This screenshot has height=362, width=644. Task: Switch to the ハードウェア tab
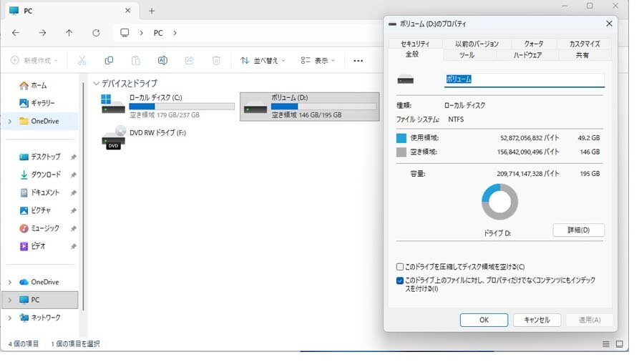[x=527, y=55]
